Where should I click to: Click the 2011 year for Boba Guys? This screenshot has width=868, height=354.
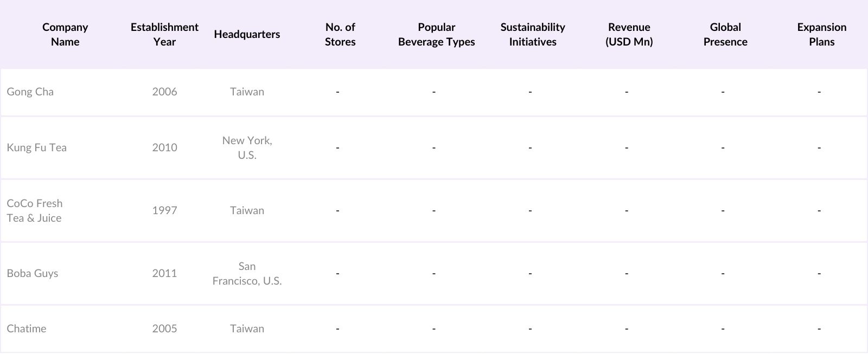164,273
